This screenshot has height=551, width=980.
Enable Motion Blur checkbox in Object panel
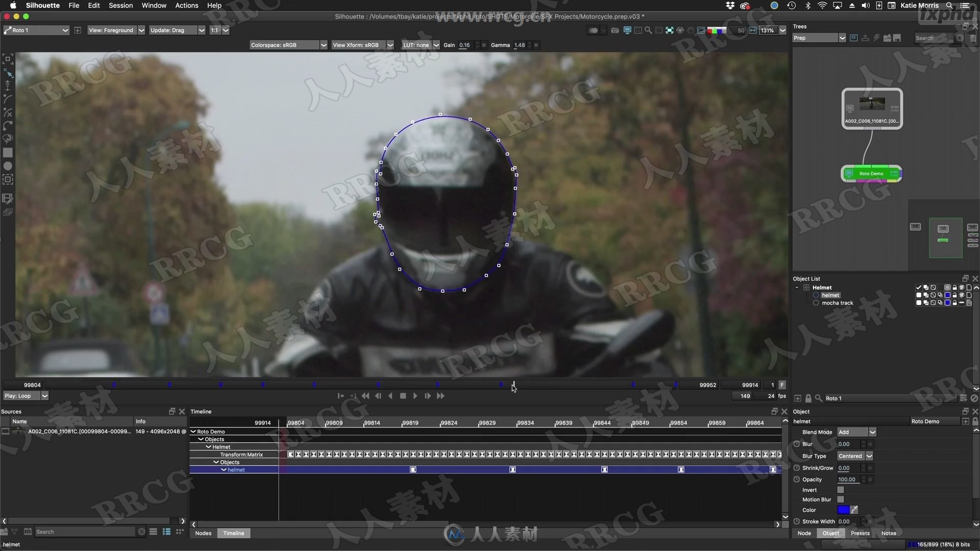(840, 499)
